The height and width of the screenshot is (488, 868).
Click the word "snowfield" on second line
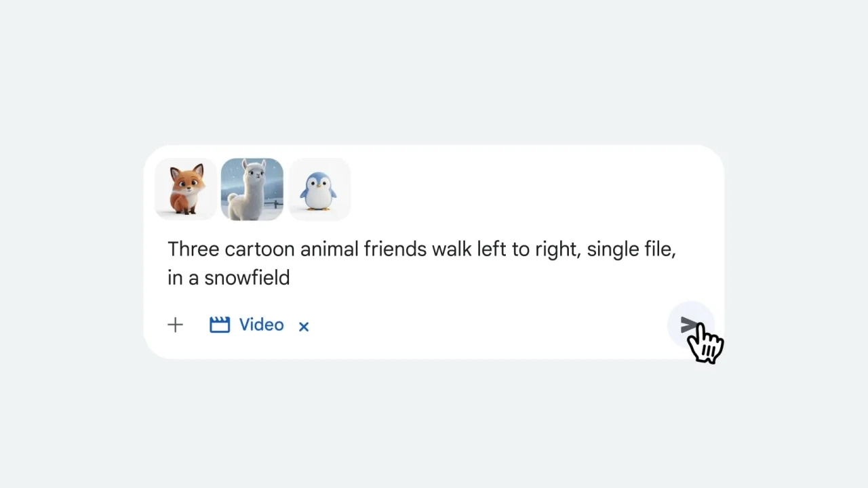click(x=247, y=278)
